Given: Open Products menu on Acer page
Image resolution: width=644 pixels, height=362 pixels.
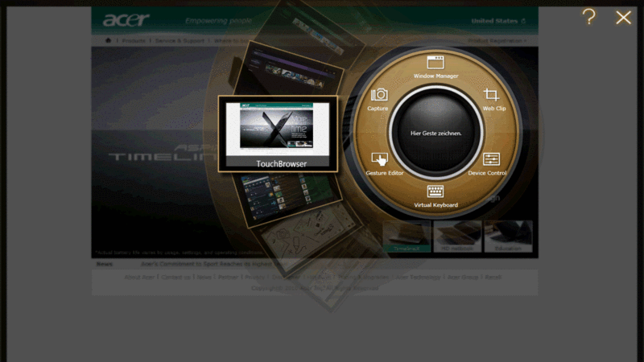Looking at the screenshot, I should point(134,41).
